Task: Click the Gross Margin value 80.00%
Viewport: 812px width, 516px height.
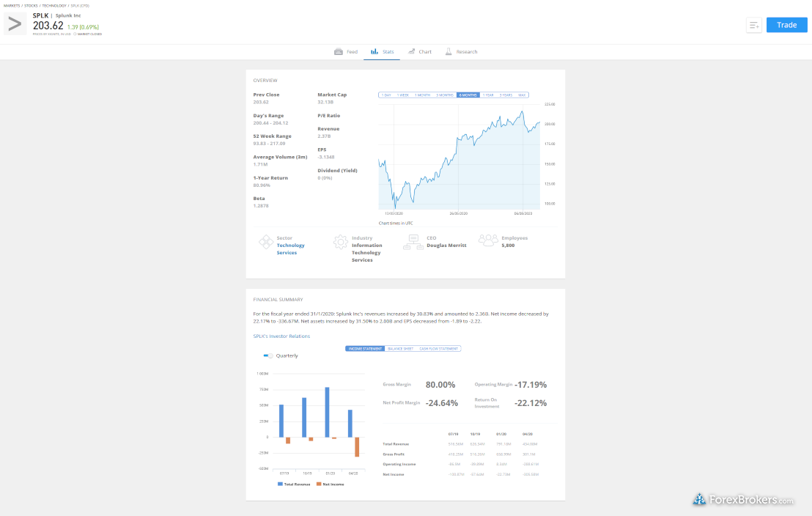Action: (440, 385)
